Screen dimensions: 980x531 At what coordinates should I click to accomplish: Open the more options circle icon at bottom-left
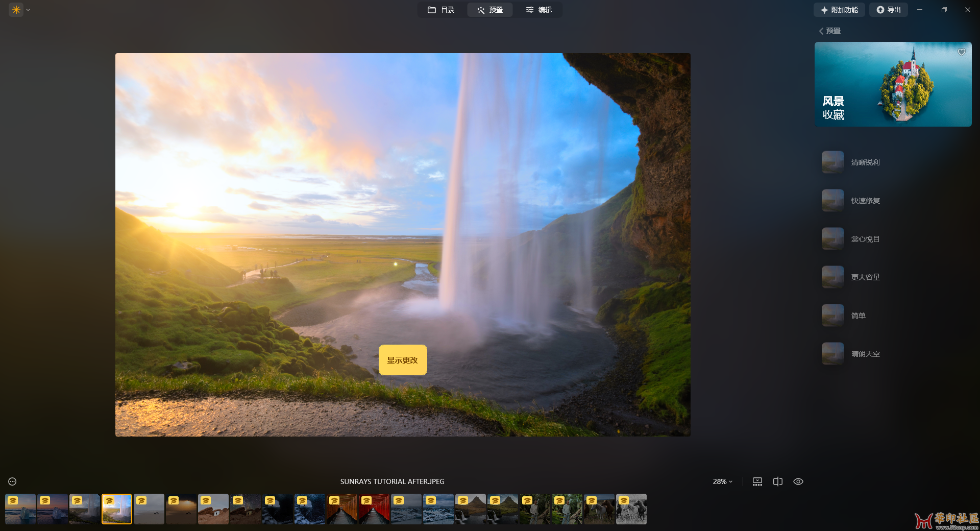(12, 481)
